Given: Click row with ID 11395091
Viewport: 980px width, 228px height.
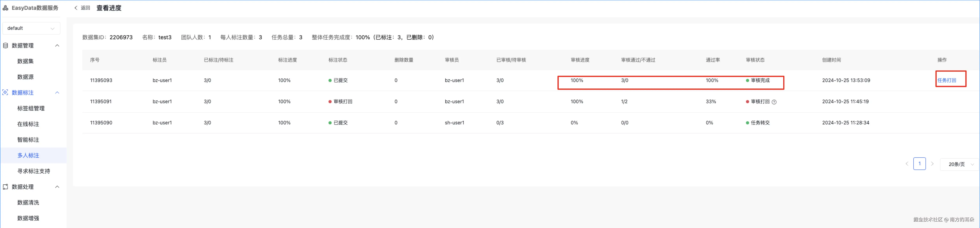Looking at the screenshot, I should click(x=101, y=102).
